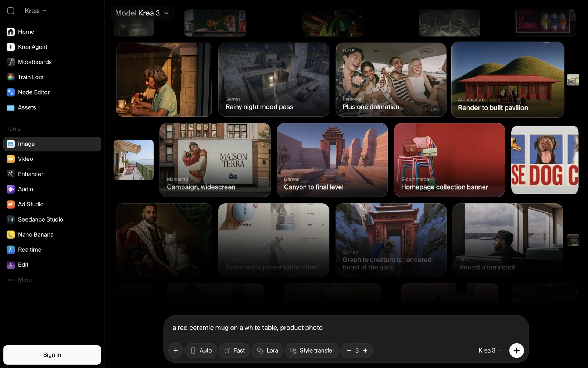Screen dimensions: 588x368
Task: Open Node Editor from sidebar menu
Action: [x=52, y=92]
